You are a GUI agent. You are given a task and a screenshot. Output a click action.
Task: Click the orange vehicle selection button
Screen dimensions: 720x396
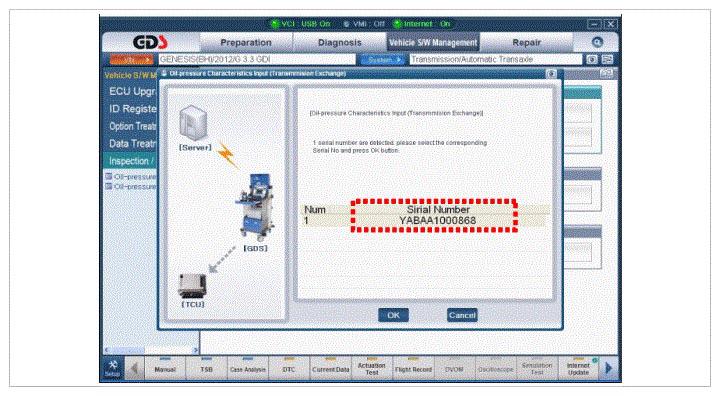tap(131, 60)
